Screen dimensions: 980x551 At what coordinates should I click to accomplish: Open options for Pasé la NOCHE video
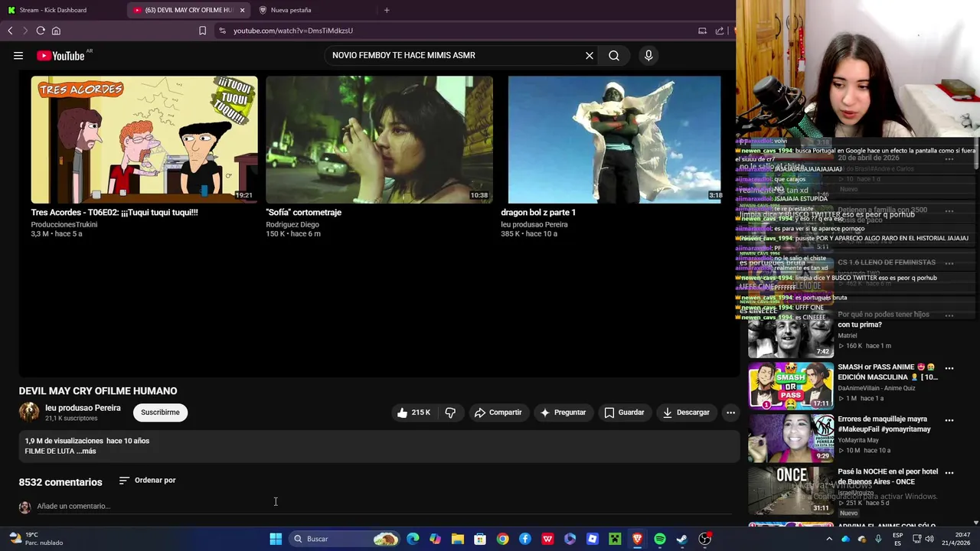pos(949,472)
